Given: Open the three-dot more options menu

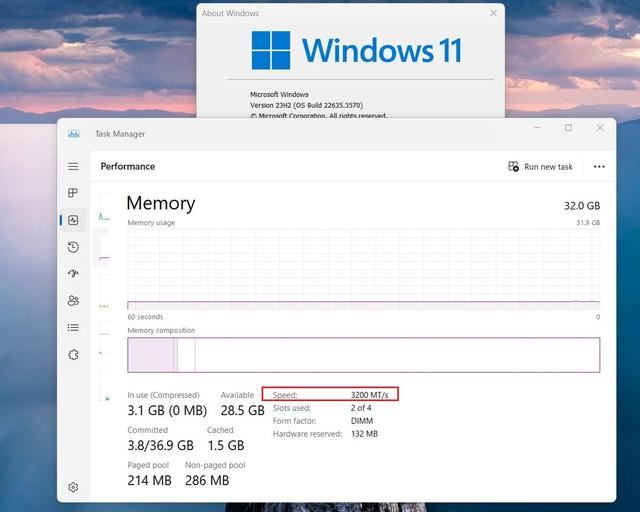Looking at the screenshot, I should coord(599,167).
